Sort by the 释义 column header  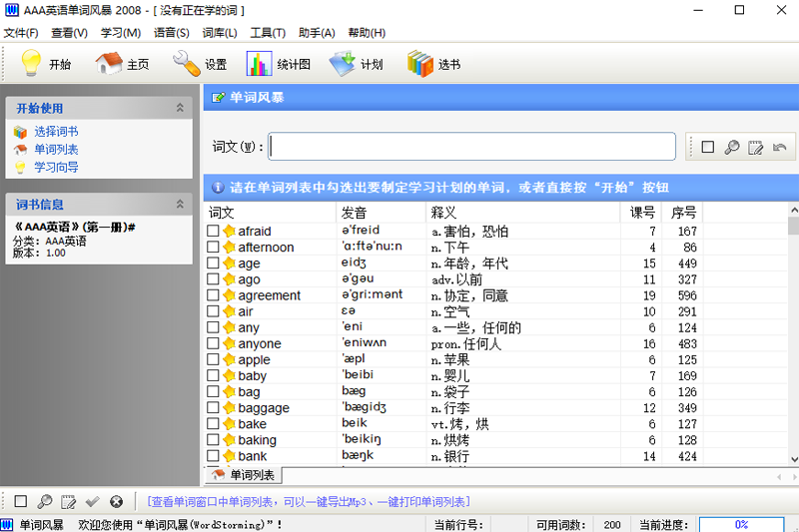point(522,213)
